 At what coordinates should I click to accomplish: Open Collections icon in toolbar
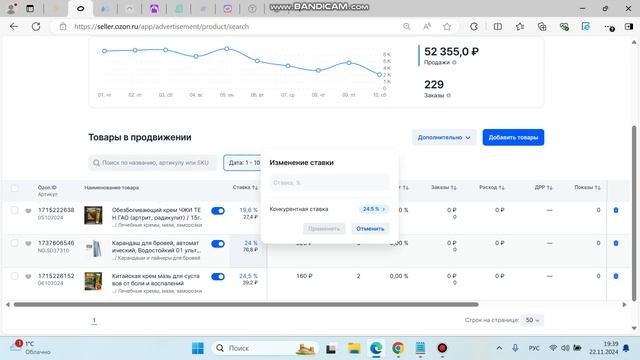click(542, 27)
